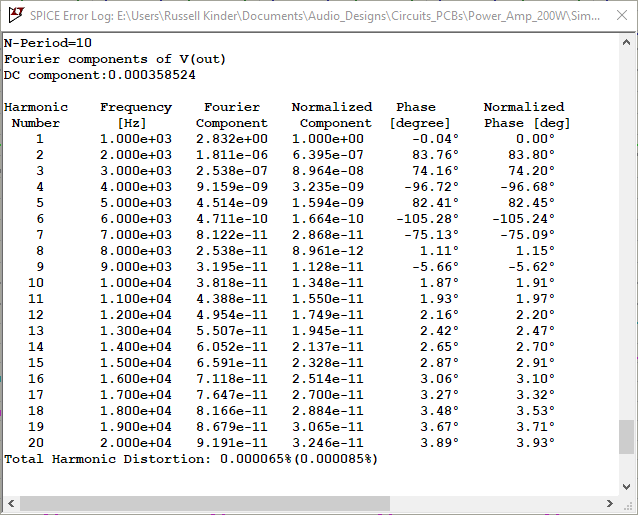
Task: Click the vertical scrollbar down arrow
Action: point(626,487)
